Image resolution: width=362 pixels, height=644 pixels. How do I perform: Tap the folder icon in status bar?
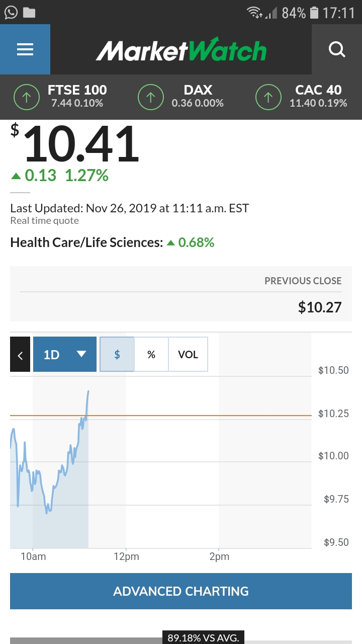point(29,13)
